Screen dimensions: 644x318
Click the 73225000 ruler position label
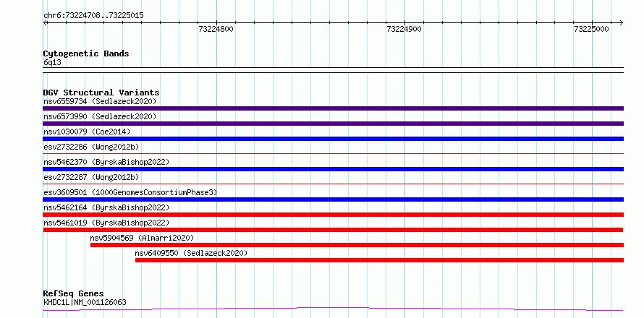592,29
